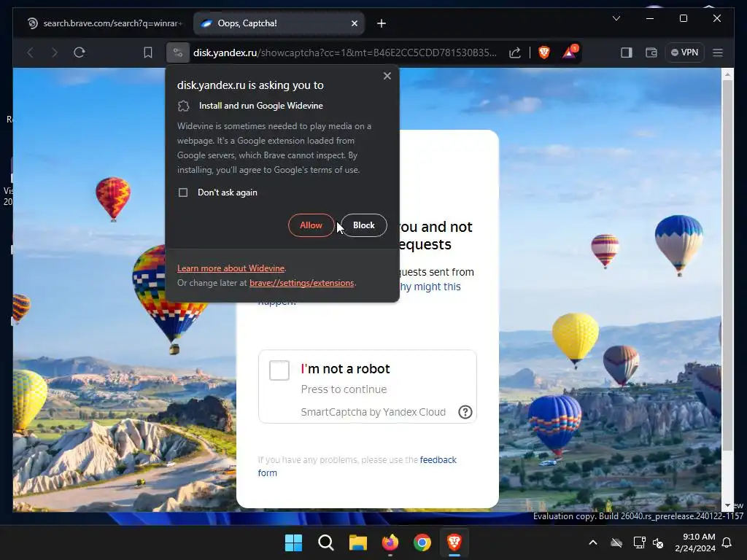Screen dimensions: 747x560
Task: Open the Brave Wallet icon
Action: pos(651,52)
